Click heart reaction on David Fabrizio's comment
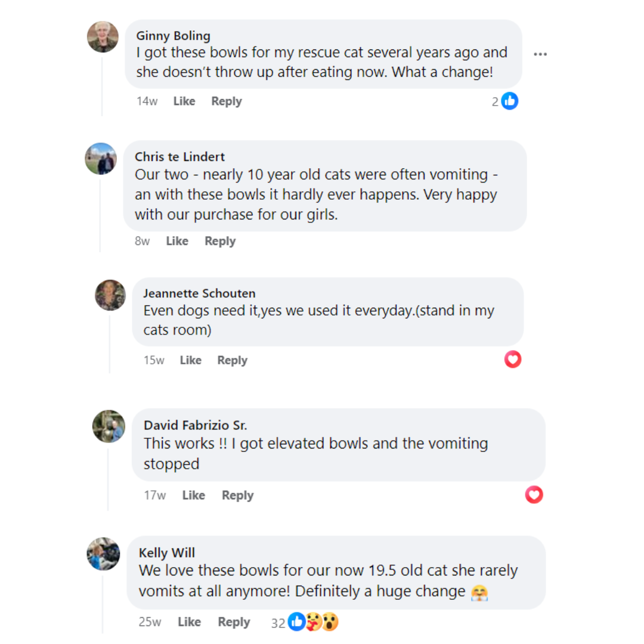Screen dimensions: 644x644 coord(534,494)
